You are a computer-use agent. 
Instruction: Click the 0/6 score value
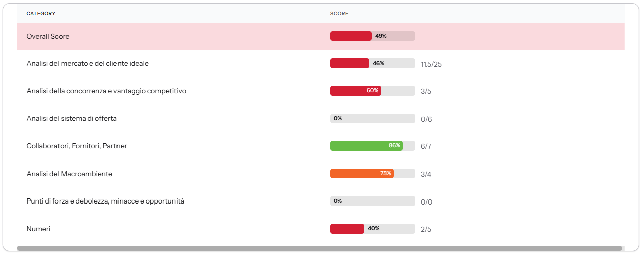[x=426, y=119]
